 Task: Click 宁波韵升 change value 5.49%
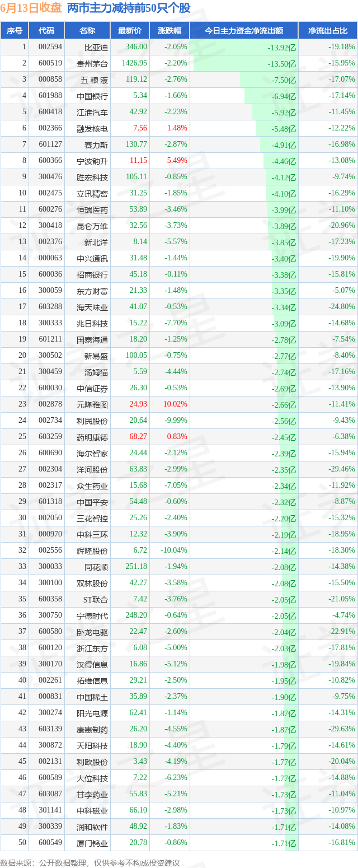click(177, 161)
